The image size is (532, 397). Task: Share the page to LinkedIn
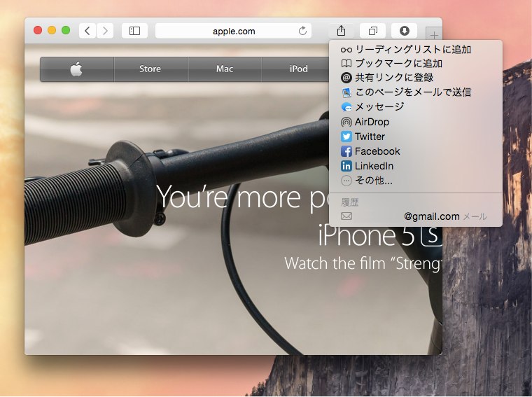[x=416, y=166]
